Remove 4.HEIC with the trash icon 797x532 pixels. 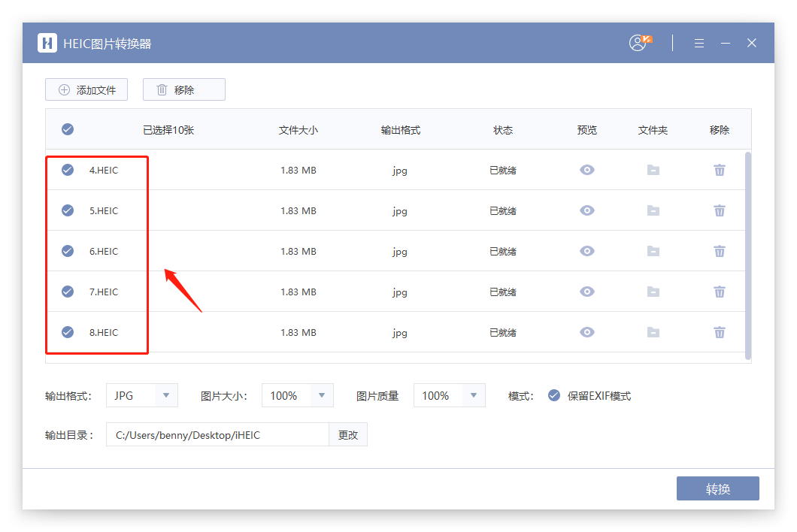pyautogui.click(x=720, y=170)
